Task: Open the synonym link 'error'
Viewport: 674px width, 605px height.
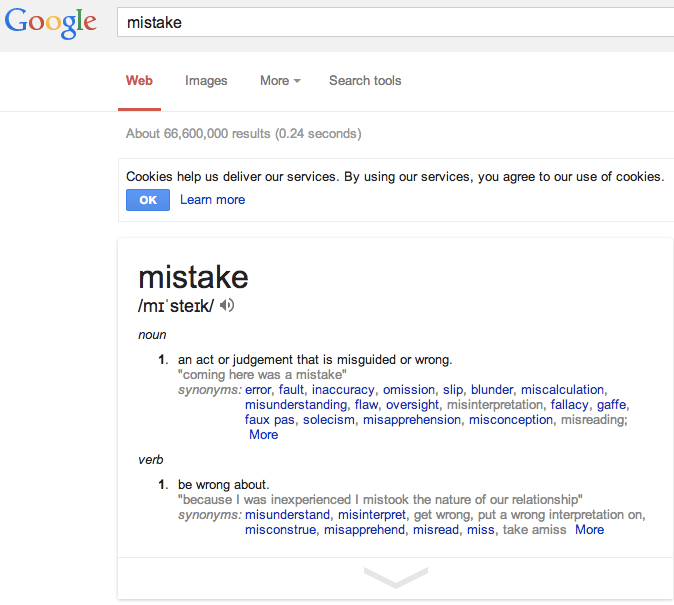Action: (258, 390)
